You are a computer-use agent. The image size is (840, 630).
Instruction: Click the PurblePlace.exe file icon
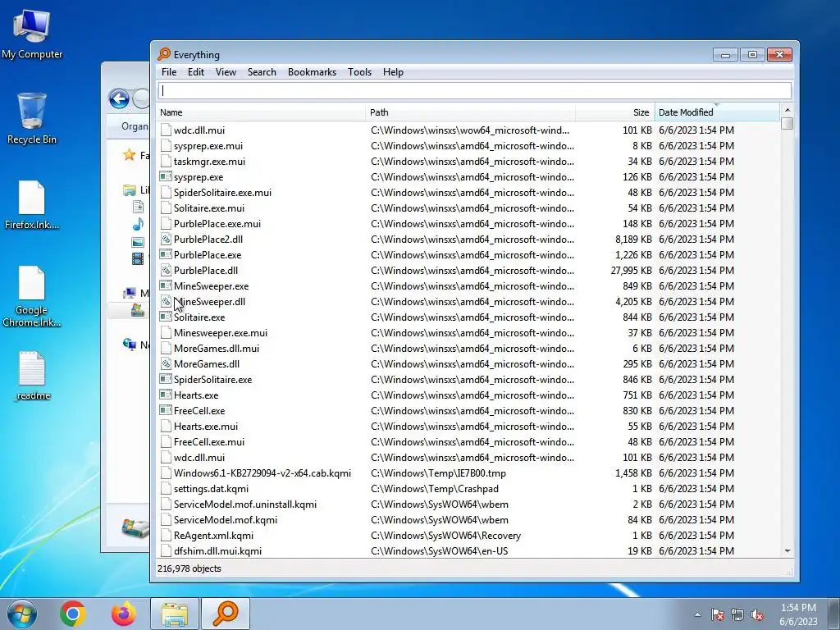click(x=166, y=255)
